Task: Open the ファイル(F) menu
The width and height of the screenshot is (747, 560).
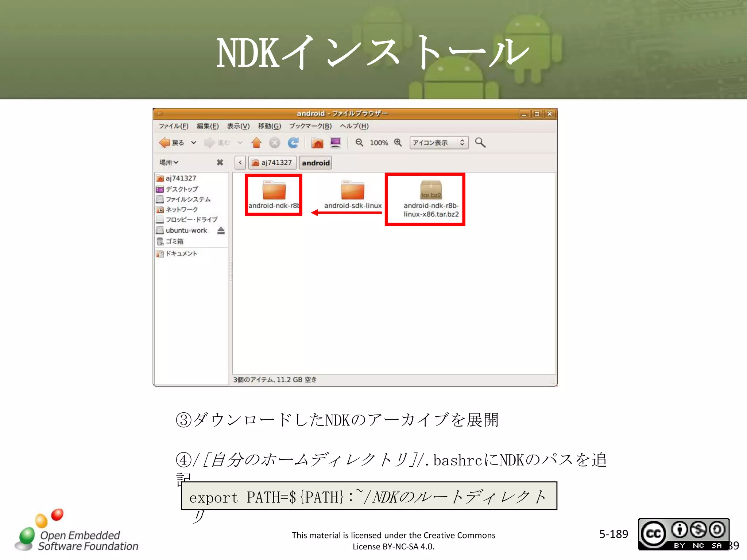Action: tap(173, 126)
